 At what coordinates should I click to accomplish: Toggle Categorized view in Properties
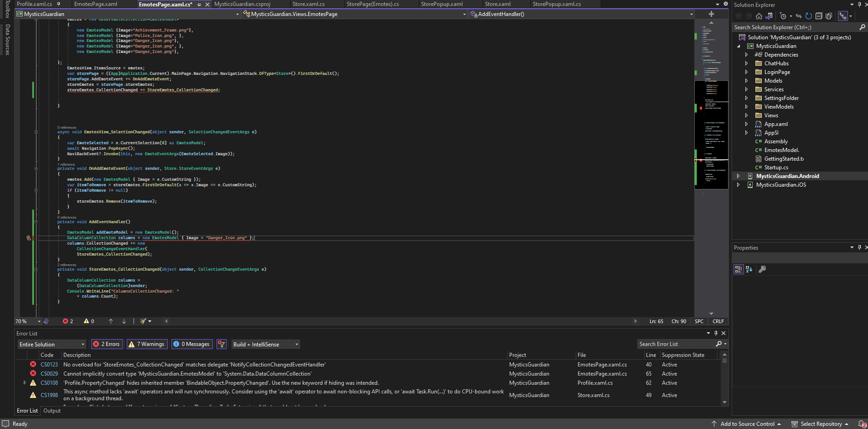point(739,269)
